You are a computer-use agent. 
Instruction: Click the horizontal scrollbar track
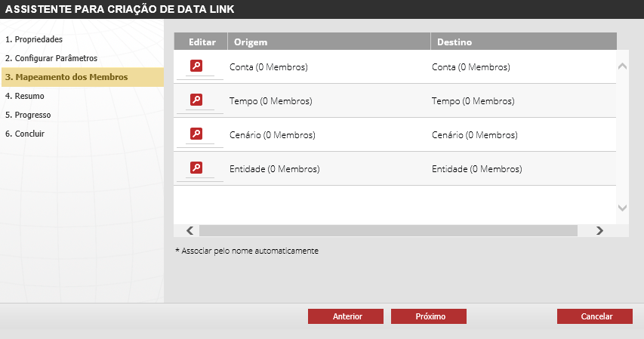(x=388, y=230)
